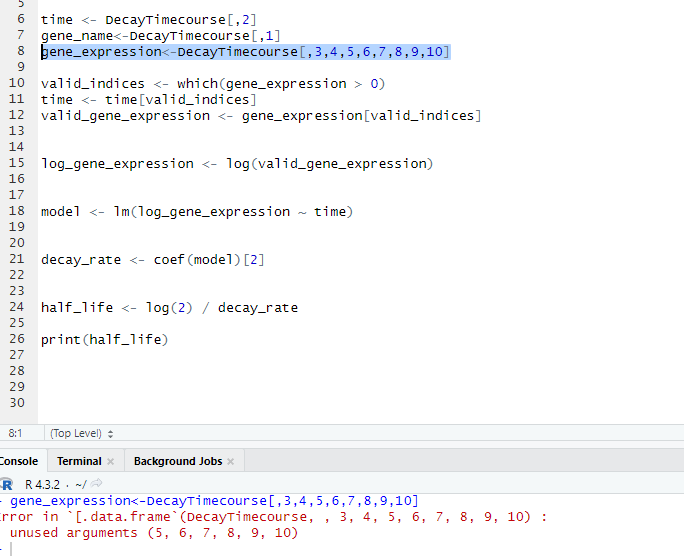Image resolution: width=684 pixels, height=556 pixels.
Task: Open the Background Jobs tab
Action: 178,461
